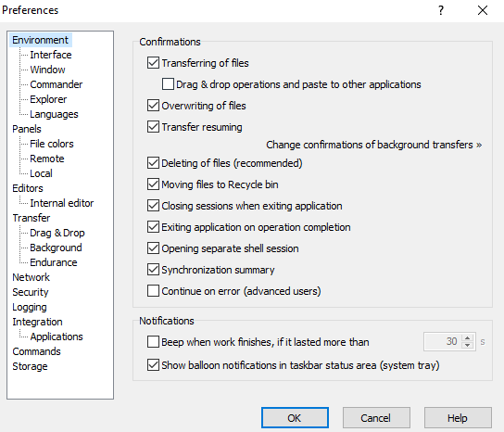This screenshot has height=432, width=504.
Task: Go to Commander settings
Action: click(57, 84)
